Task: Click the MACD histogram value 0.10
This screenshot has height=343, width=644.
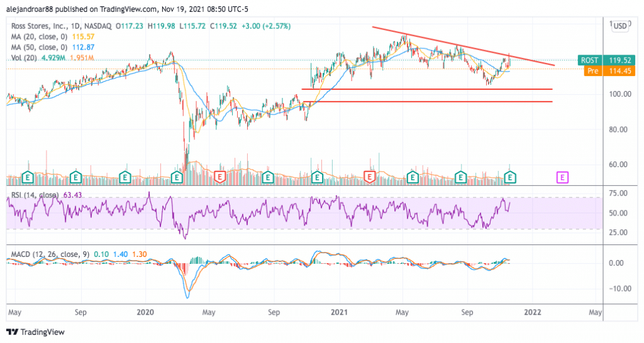Action: pos(101,254)
